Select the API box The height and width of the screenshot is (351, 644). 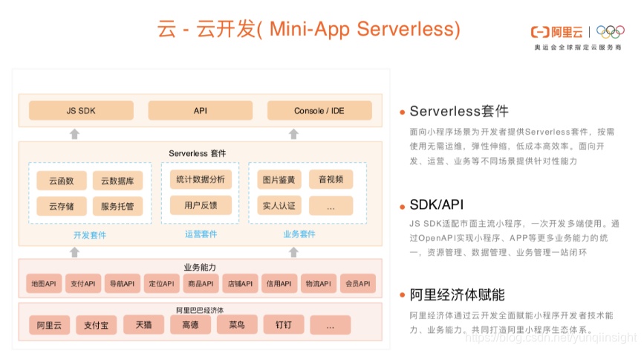tap(201, 111)
